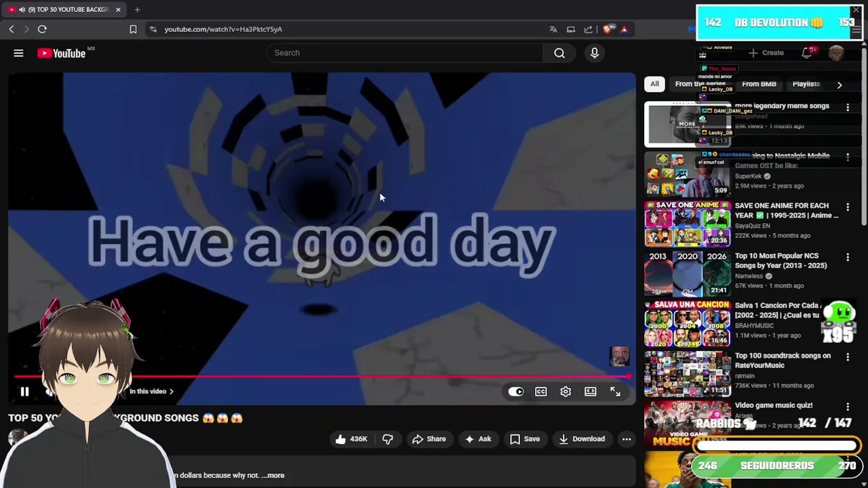Like the video showing 436K likes
The image size is (868, 488).
click(351, 439)
